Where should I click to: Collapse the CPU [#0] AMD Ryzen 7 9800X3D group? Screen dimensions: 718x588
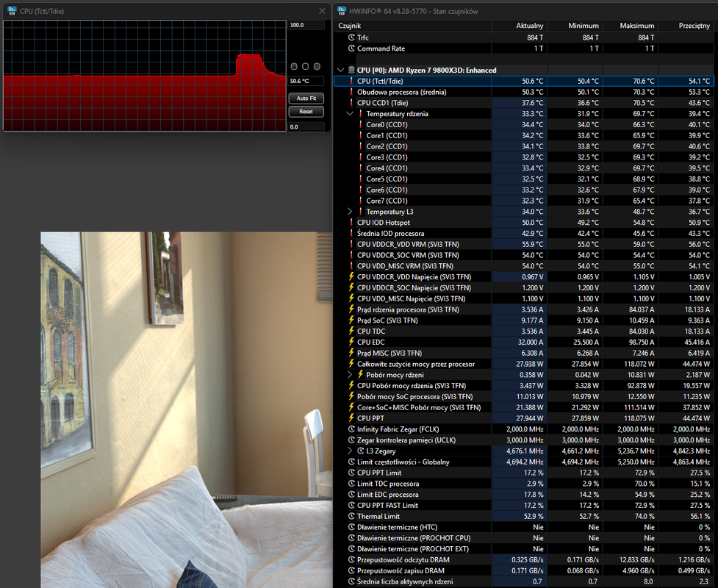coord(340,70)
